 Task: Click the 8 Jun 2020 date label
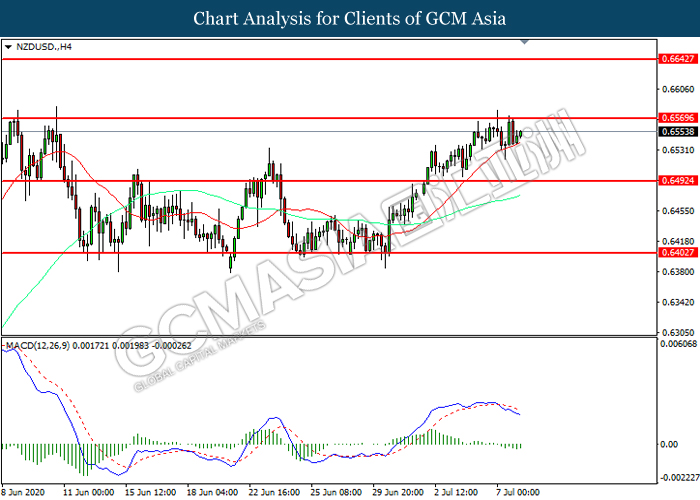tap(23, 492)
